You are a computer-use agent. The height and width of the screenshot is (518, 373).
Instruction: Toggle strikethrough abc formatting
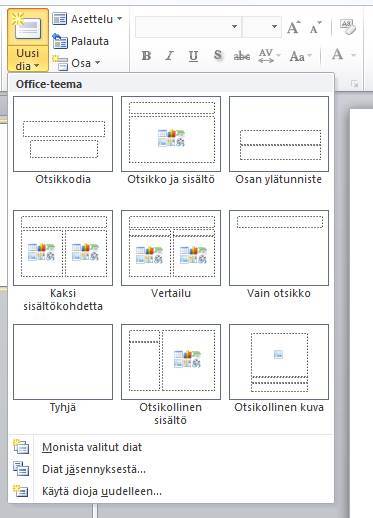coord(242,56)
